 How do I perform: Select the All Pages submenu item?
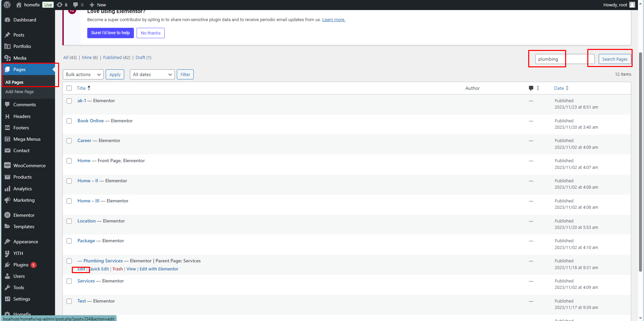[14, 82]
